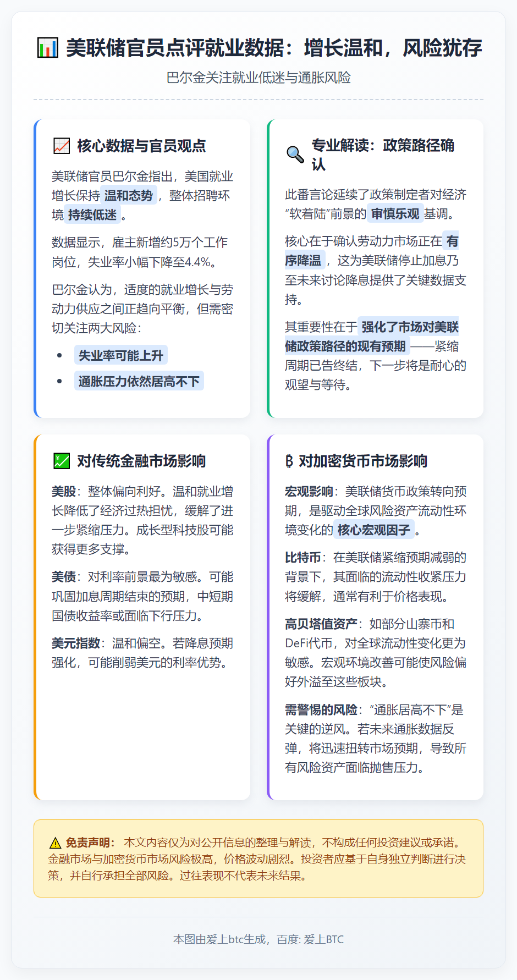Viewport: 517px width, 980px height.
Task: Click the rising chart icon by 核心数据与官员观点
Action: [x=61, y=146]
